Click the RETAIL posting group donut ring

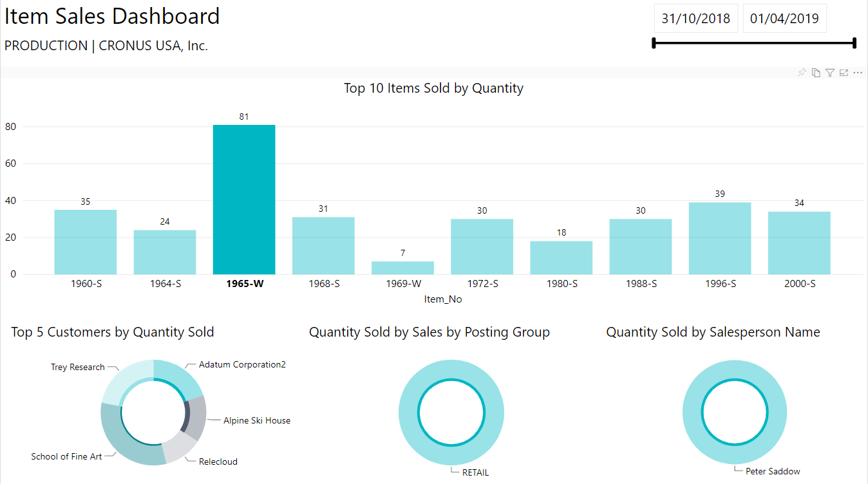(x=408, y=413)
